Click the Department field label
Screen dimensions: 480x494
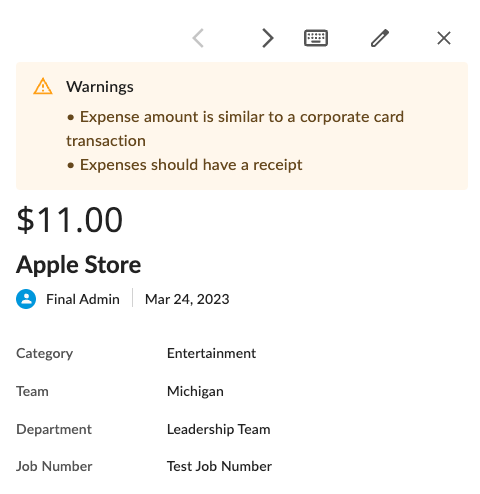click(54, 429)
